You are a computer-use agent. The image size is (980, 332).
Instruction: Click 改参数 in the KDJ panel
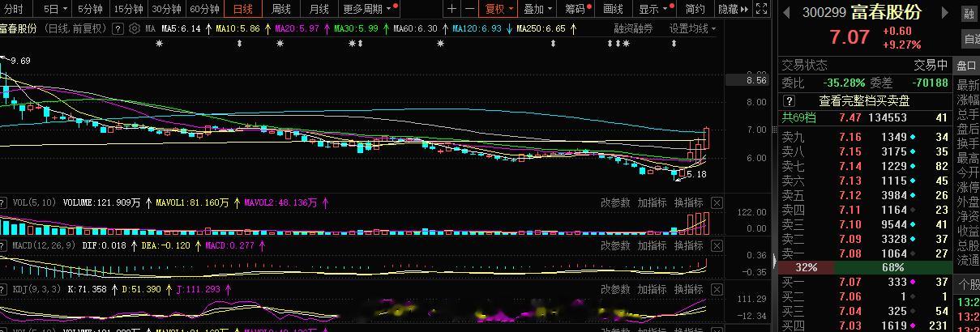(x=615, y=289)
